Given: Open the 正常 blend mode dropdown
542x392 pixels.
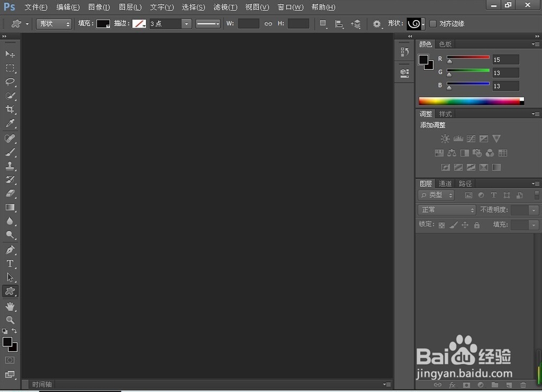Looking at the screenshot, I should coord(447,210).
